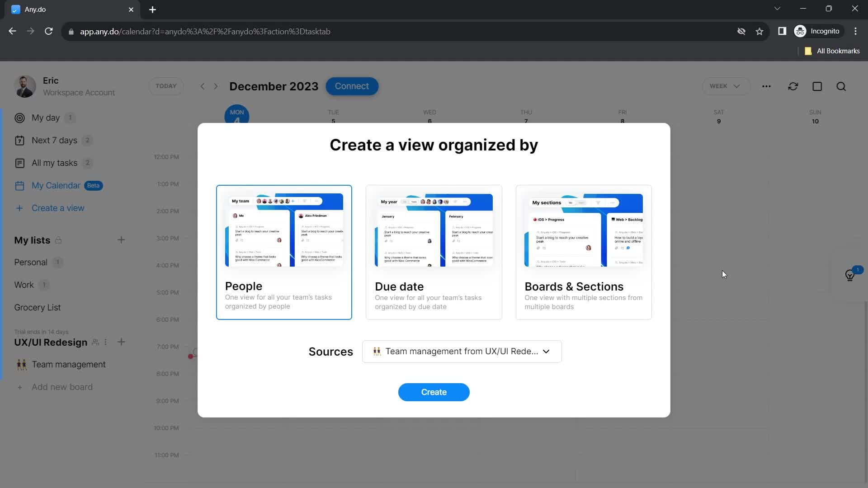This screenshot has width=868, height=488.
Task: Click the refresh icon in calendar header
Action: point(793,86)
